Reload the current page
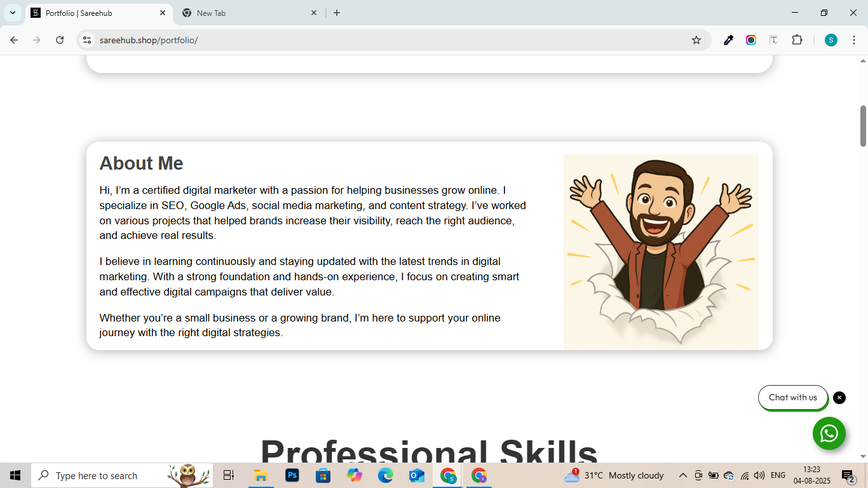This screenshot has width=868, height=488. [60, 40]
